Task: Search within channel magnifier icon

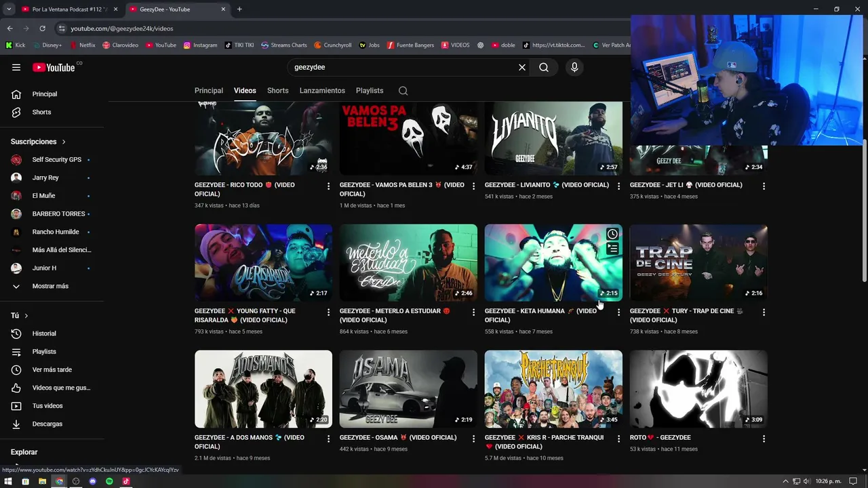Action: (x=403, y=91)
